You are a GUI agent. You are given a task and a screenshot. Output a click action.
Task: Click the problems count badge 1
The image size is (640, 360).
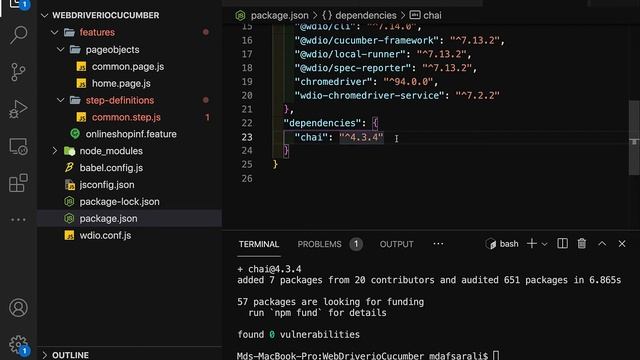point(356,244)
